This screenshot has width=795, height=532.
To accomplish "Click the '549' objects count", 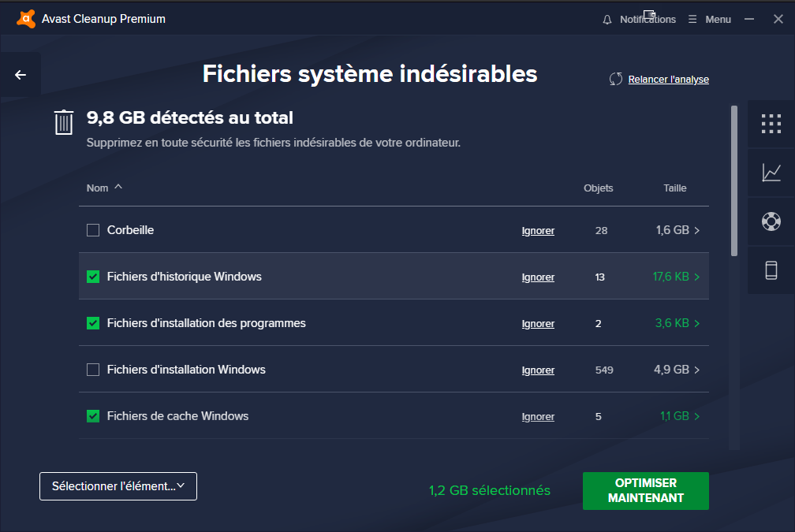I will tap(604, 370).
